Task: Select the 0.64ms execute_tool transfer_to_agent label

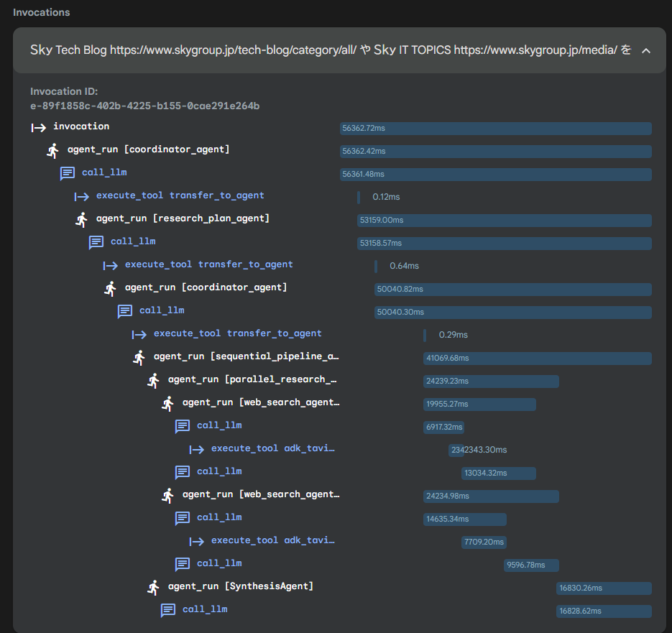Action: pyautogui.click(x=208, y=264)
